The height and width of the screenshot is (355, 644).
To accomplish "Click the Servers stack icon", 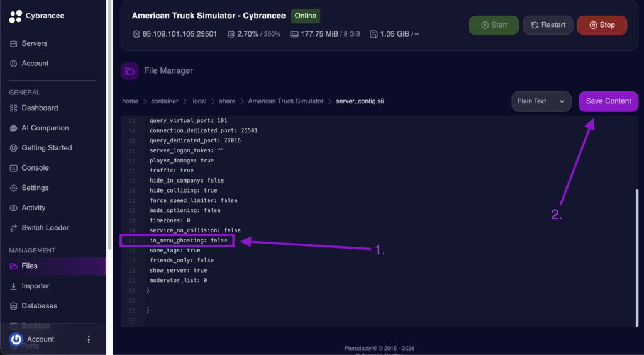I will coord(14,43).
